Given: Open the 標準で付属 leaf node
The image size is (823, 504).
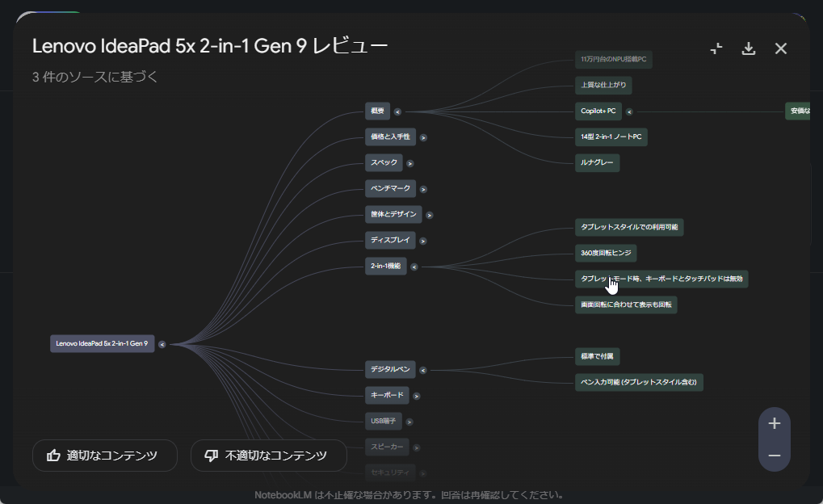Looking at the screenshot, I should pos(598,356).
